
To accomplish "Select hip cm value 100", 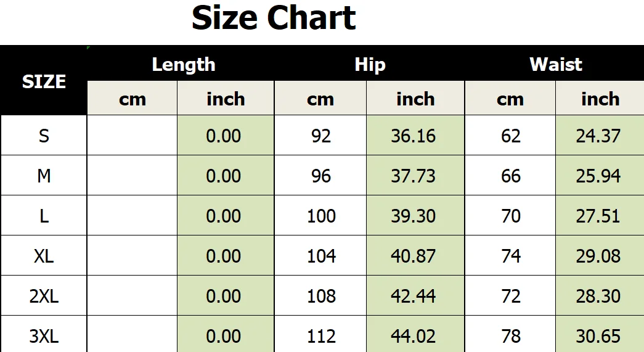I will [x=320, y=216].
